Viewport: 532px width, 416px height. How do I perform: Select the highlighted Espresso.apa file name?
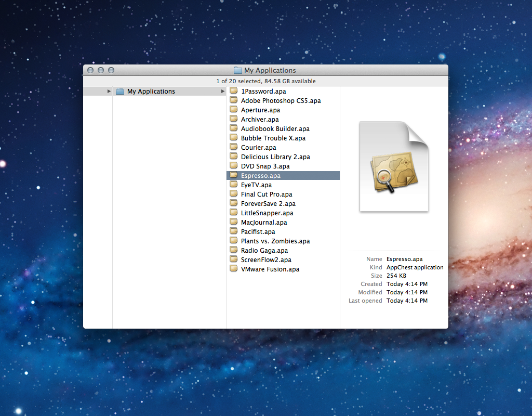261,176
